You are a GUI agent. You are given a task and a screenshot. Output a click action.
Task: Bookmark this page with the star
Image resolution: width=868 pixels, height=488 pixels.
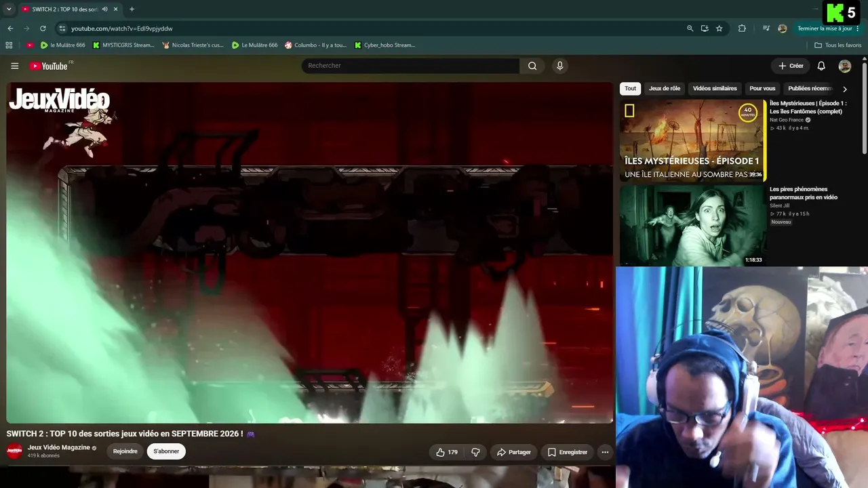point(719,28)
